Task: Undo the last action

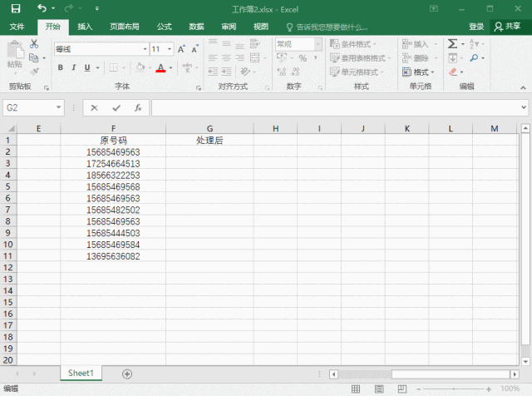Action: (42, 8)
